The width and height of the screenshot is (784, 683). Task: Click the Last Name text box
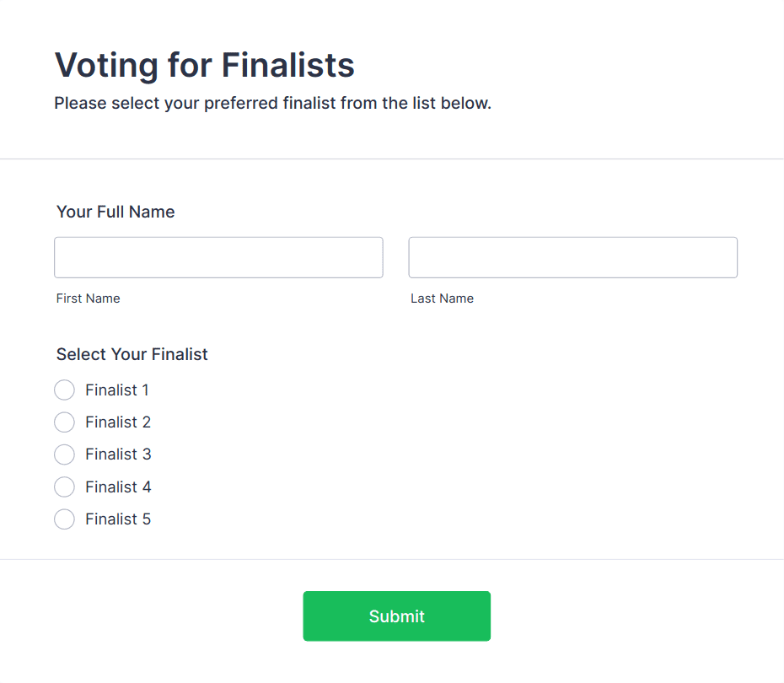[572, 257]
